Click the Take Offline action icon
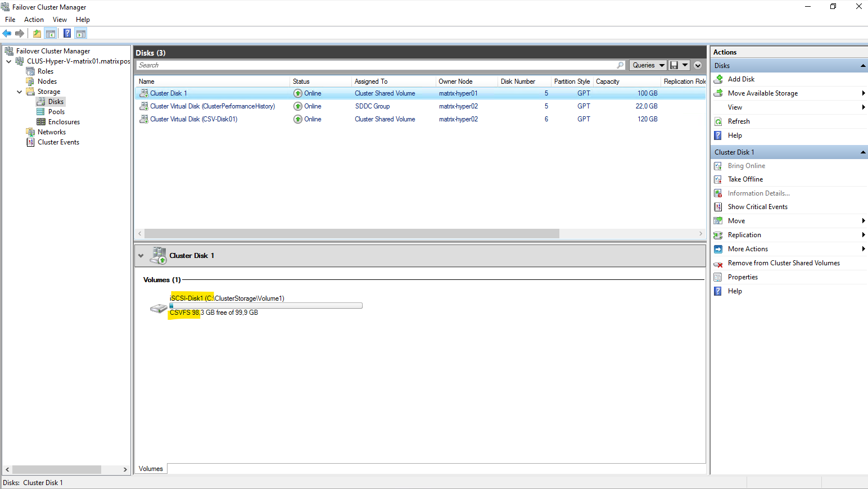Image resolution: width=868 pixels, height=489 pixels. click(718, 179)
